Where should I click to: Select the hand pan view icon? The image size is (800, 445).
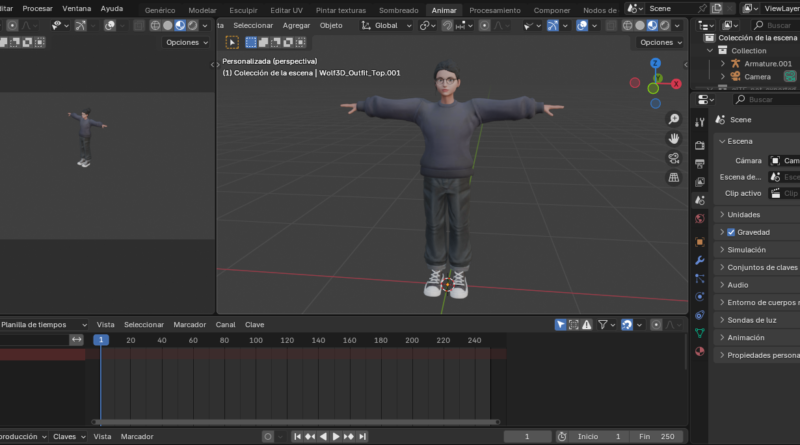674,139
